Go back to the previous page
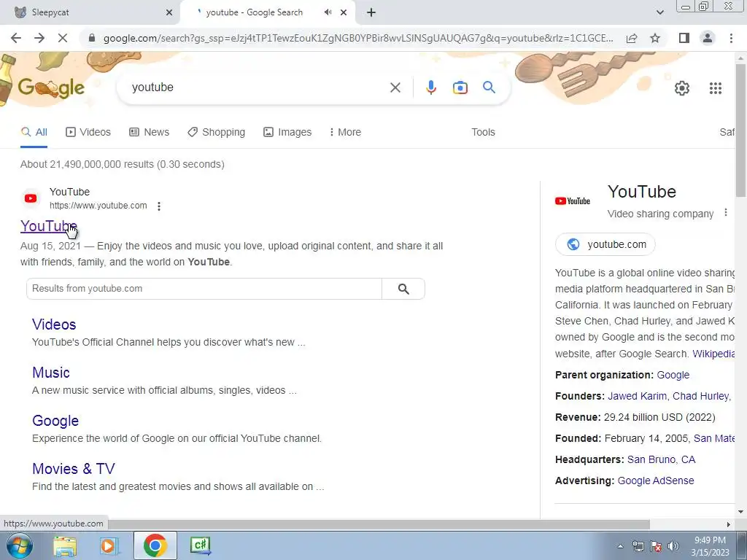Viewport: 747px width, 560px height. (16, 38)
